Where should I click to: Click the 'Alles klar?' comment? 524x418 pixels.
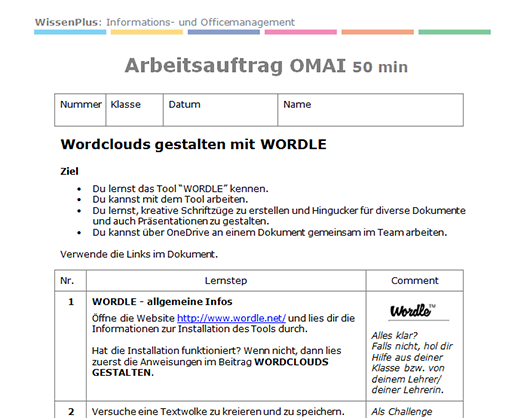pyautogui.click(x=394, y=335)
